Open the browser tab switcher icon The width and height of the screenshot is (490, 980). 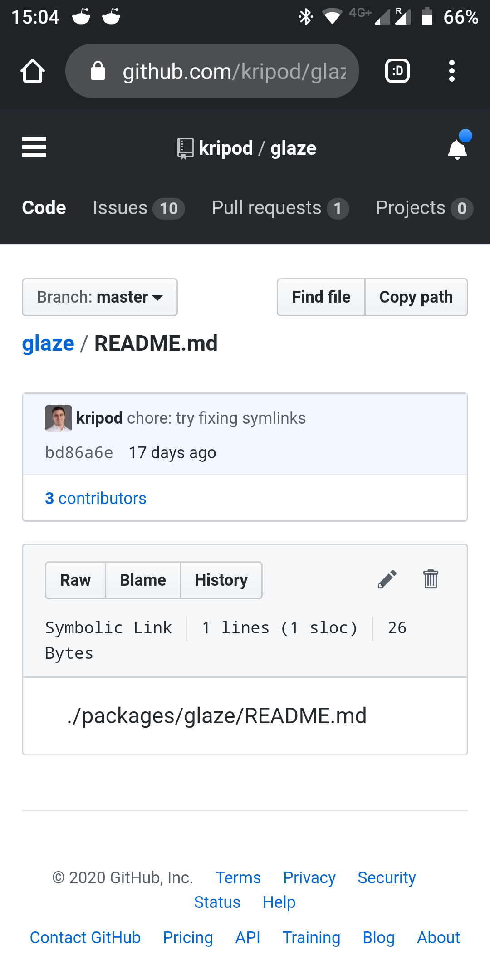397,71
